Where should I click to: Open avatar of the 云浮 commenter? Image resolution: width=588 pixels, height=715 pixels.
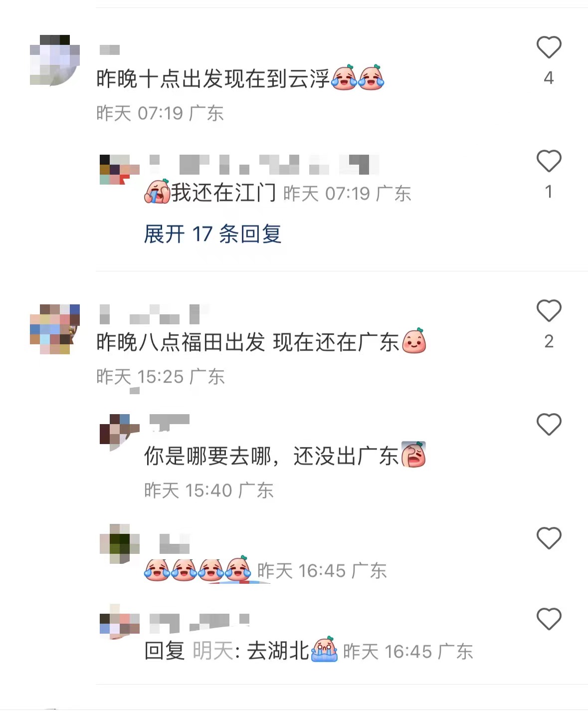pos(55,60)
